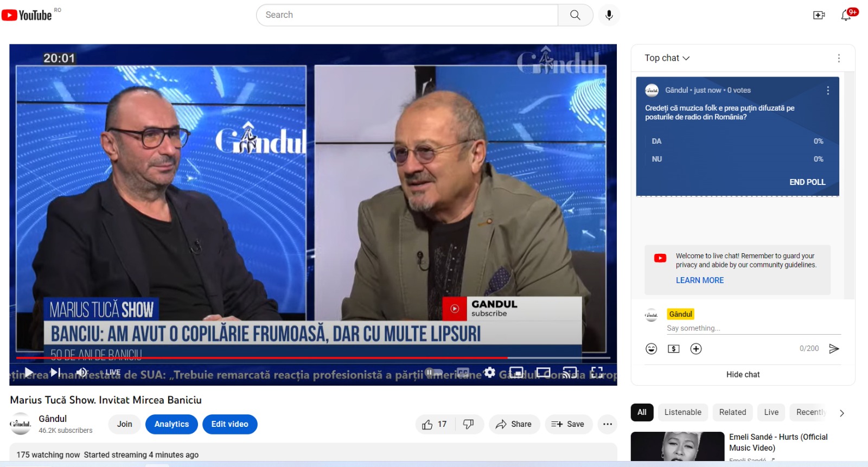This screenshot has height=467, width=868.
Task: Select the Listenable filter chip
Action: click(682, 412)
